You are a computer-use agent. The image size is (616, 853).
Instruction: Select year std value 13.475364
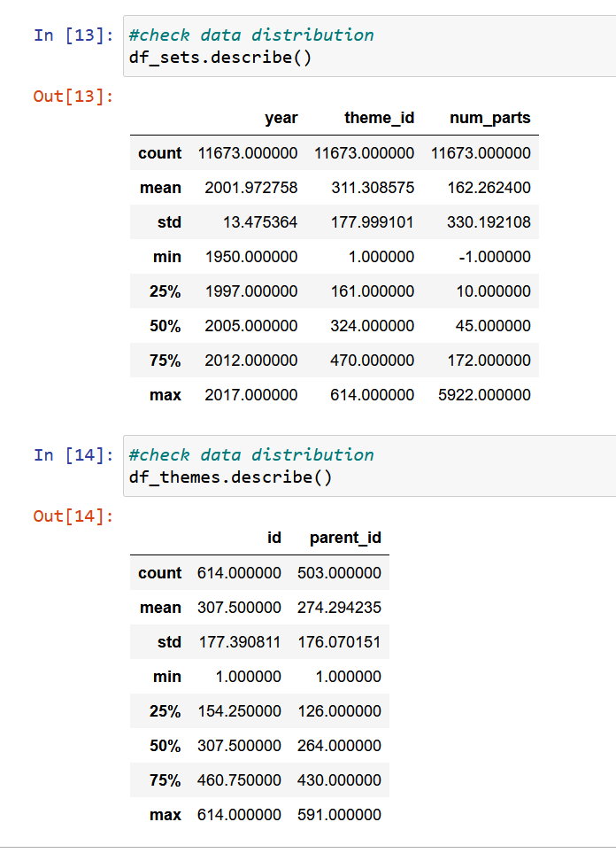(260, 222)
